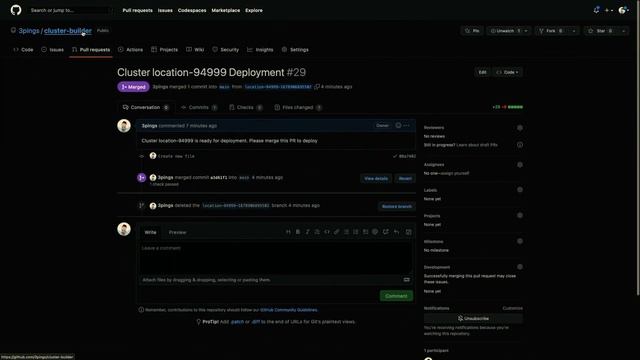
Task: Copy the head branch name icon
Action: tap(317, 87)
